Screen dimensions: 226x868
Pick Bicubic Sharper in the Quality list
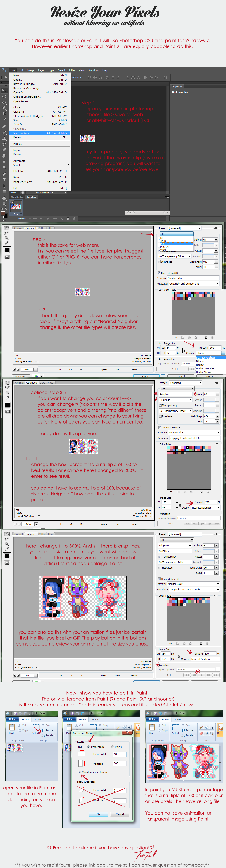tap(211, 372)
